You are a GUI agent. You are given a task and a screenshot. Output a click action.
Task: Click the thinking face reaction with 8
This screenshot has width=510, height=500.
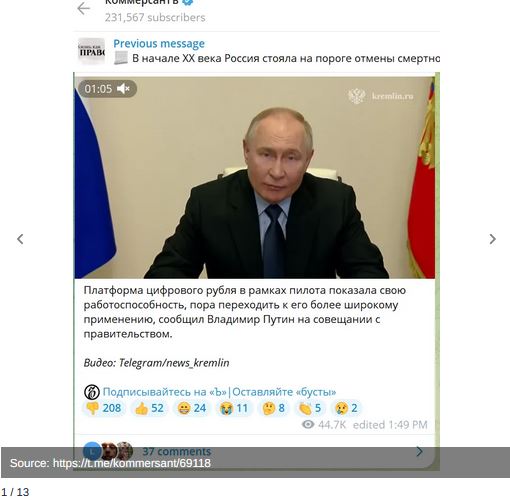coord(273,408)
